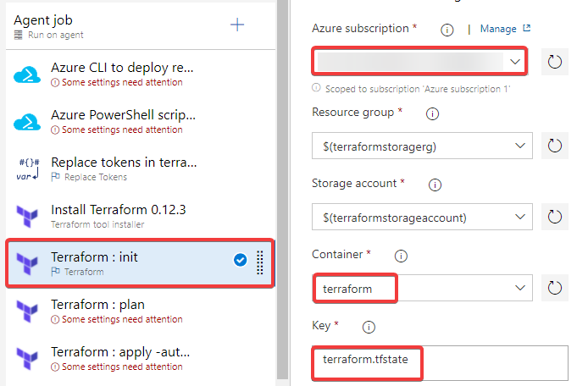Show info tooltip for Container
This screenshot has height=386, width=588.
click(401, 256)
